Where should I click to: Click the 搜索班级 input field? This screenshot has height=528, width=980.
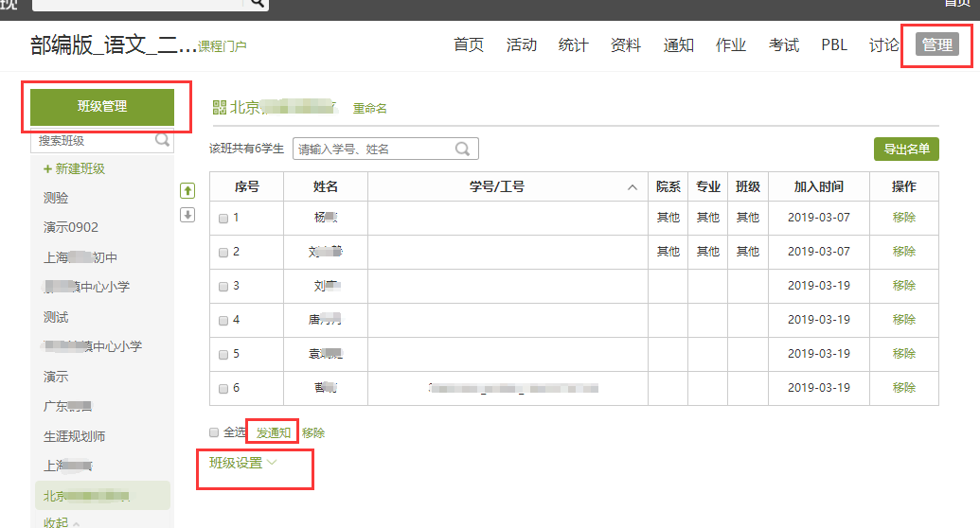tap(102, 141)
